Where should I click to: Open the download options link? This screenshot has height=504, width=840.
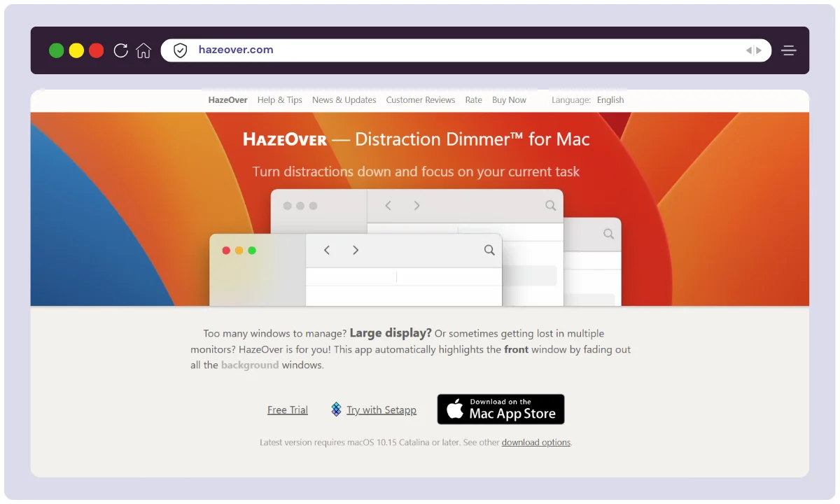click(536, 442)
